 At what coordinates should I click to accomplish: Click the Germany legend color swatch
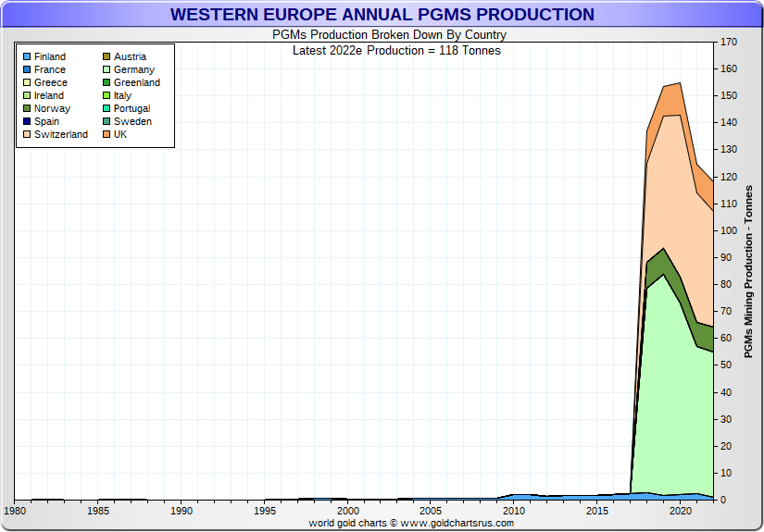(x=106, y=70)
